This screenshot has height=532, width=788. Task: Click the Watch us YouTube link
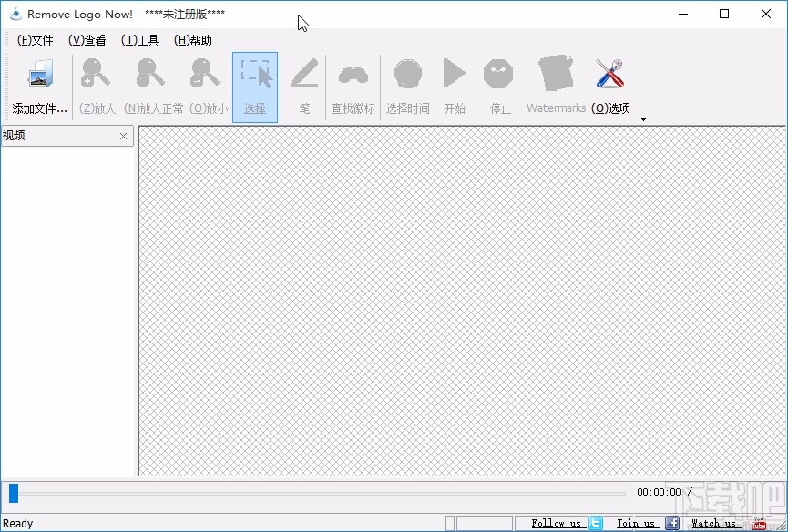715,523
